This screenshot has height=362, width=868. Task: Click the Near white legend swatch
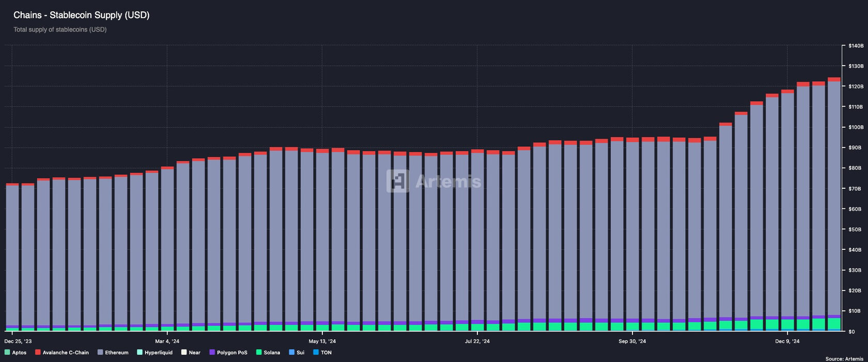pos(184,352)
